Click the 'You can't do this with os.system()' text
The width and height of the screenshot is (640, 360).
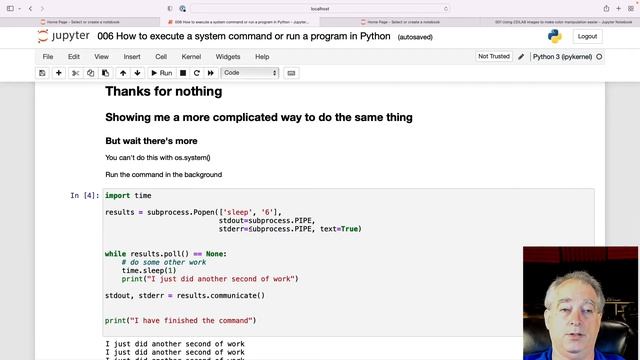(158, 158)
